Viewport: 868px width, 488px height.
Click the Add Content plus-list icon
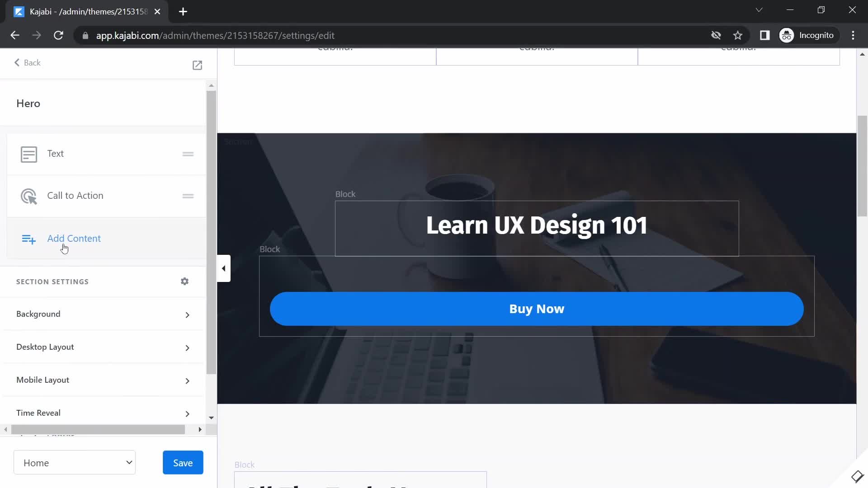click(29, 239)
